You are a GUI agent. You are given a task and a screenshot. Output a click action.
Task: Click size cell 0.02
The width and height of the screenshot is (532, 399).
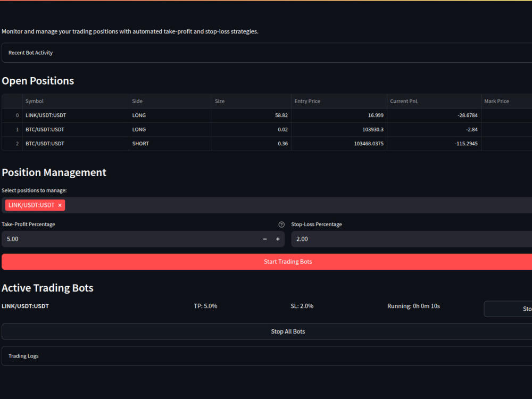pos(252,130)
